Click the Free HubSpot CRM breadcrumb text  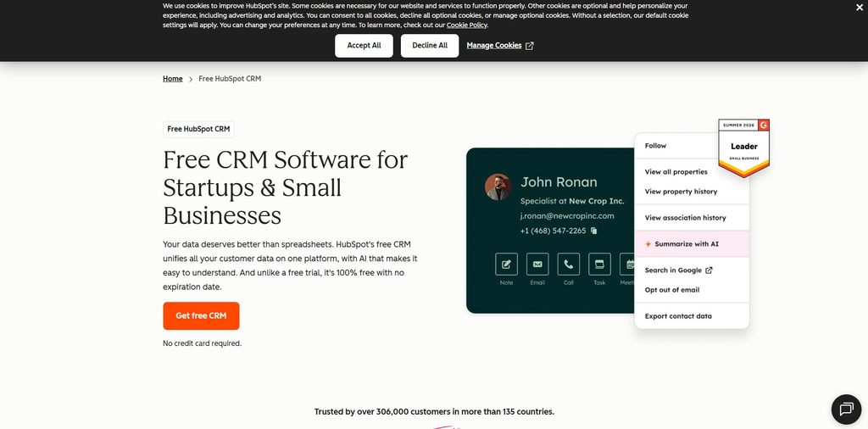[x=230, y=79]
